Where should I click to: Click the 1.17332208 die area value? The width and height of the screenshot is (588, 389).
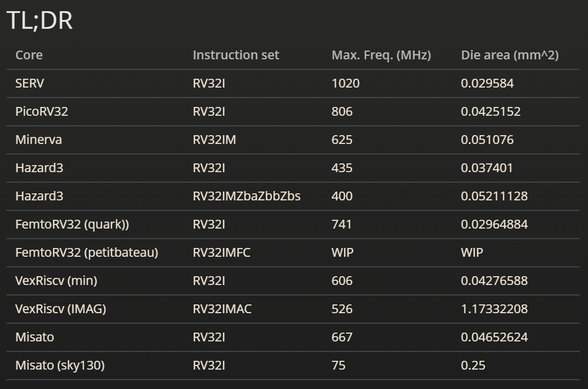click(495, 309)
